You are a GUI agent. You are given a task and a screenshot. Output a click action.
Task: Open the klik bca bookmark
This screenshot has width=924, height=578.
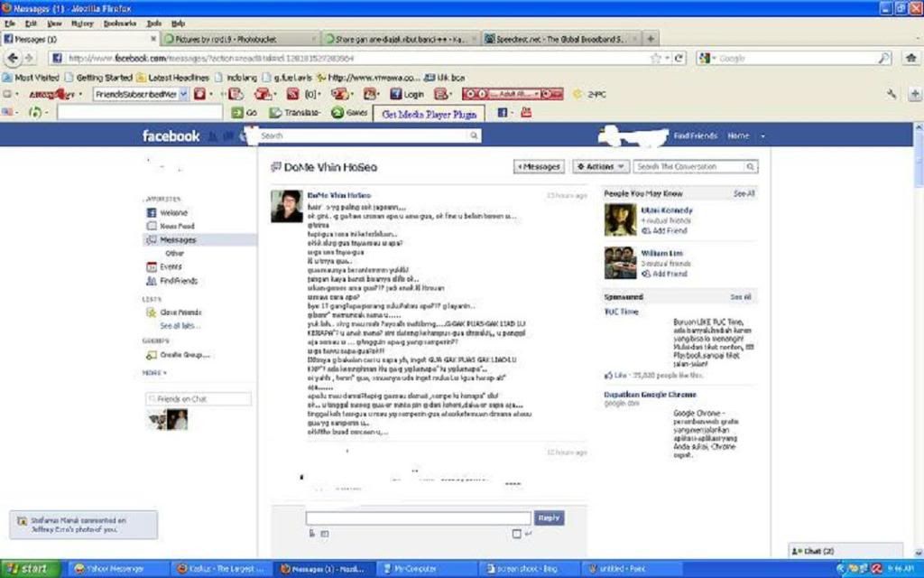click(x=444, y=78)
